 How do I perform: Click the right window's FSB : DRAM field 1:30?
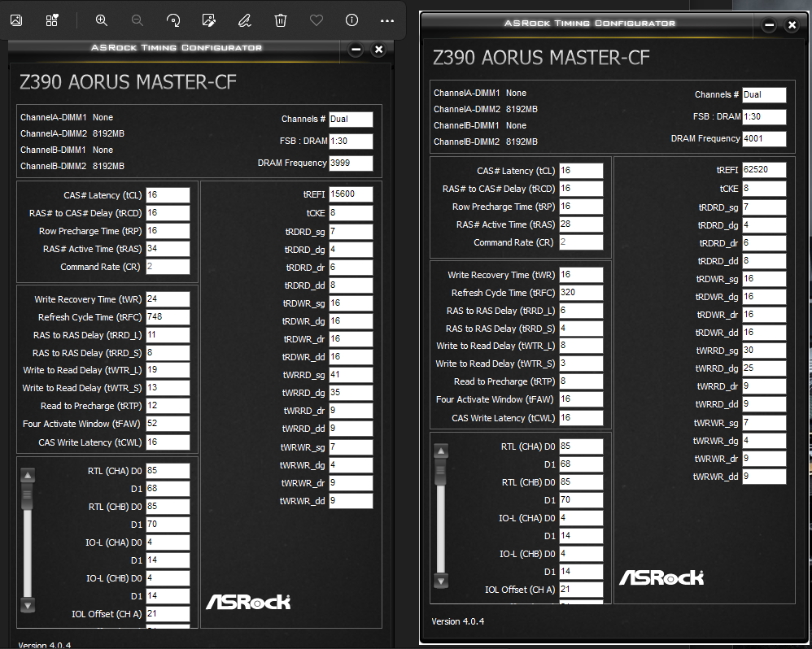[764, 117]
